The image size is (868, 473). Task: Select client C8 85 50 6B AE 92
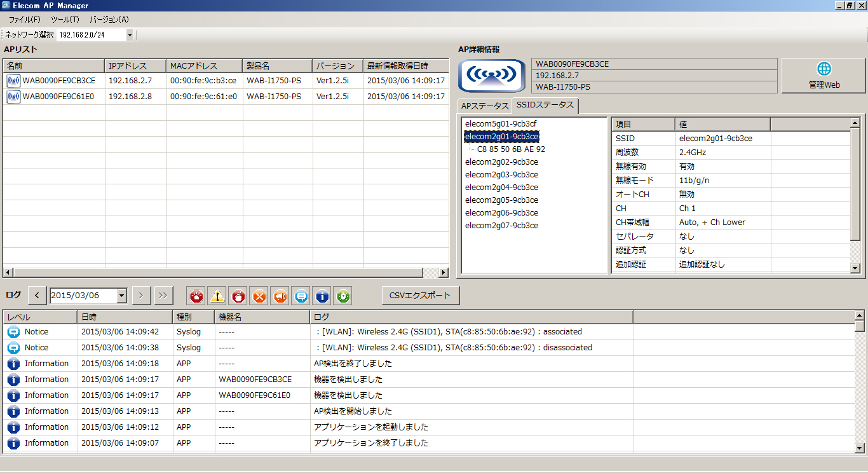click(511, 149)
